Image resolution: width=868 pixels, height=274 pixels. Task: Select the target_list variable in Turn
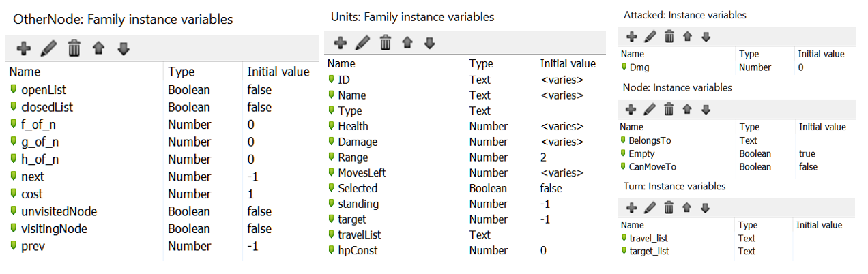[x=737, y=251]
